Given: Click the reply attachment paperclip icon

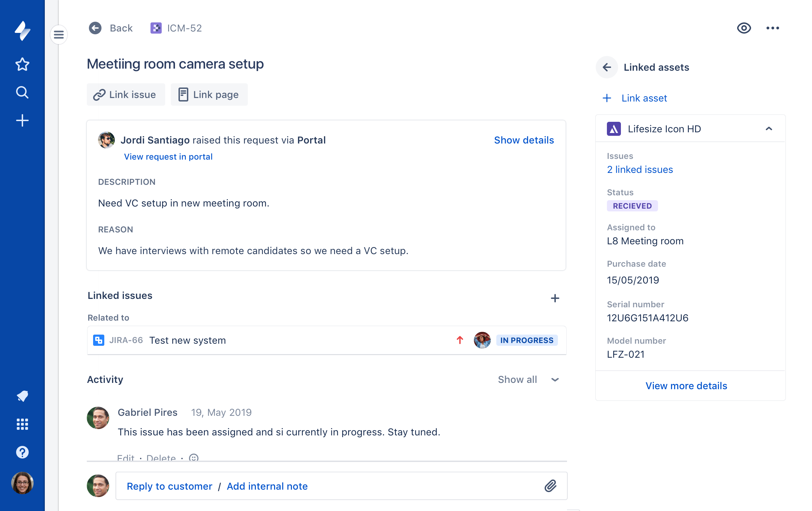Looking at the screenshot, I should tap(549, 486).
